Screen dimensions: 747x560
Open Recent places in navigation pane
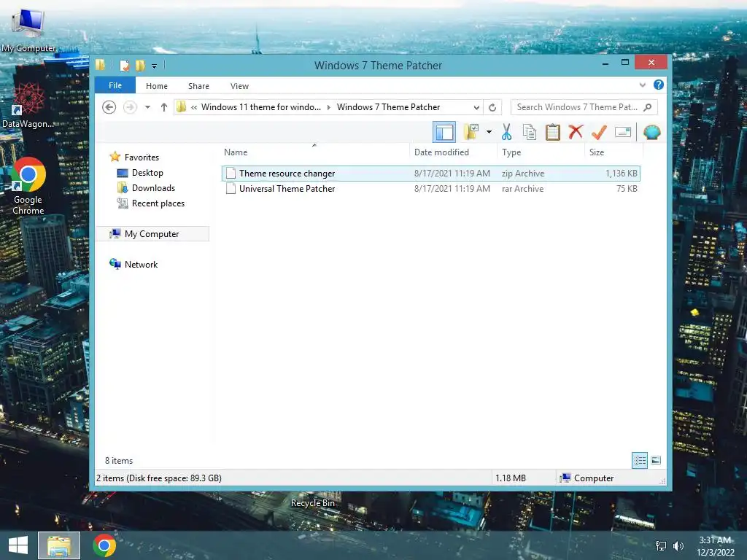pos(158,203)
